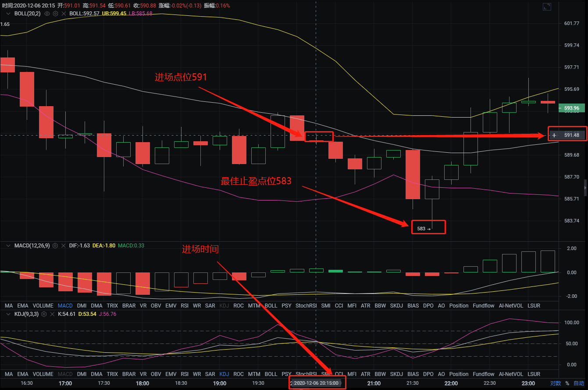Select EMA in MACD panel indicator row
The height and width of the screenshot is (390, 588).
pyautogui.click(x=23, y=305)
